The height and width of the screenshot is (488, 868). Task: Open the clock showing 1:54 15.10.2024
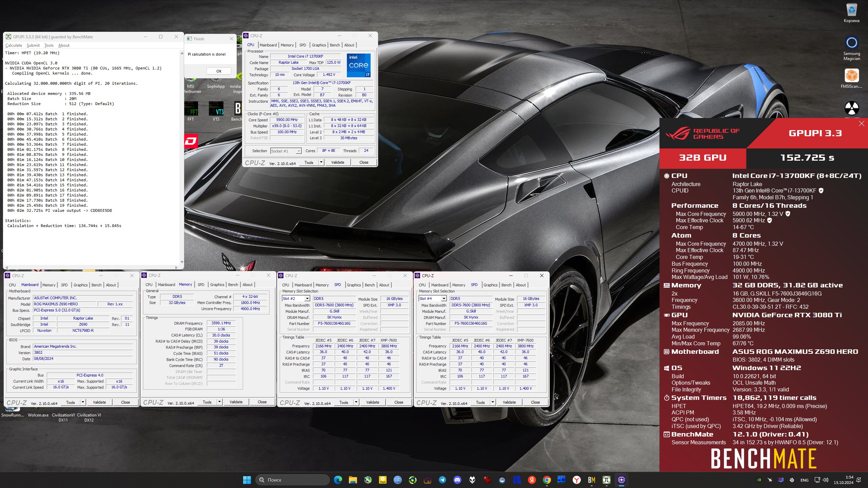pos(844,480)
